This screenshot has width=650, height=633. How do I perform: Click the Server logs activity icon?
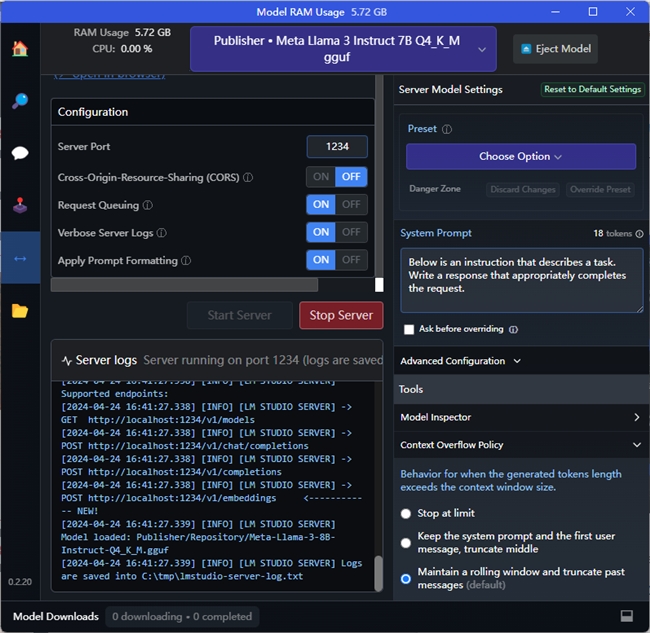(x=66, y=361)
